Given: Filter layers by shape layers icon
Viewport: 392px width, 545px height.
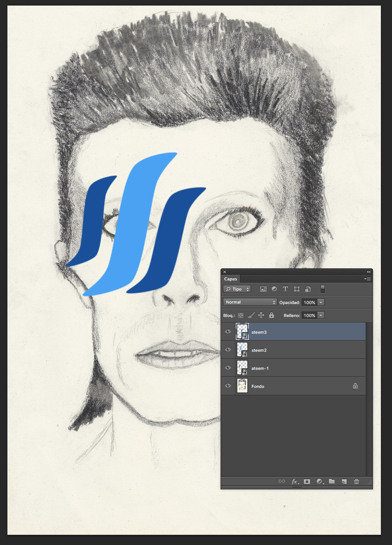Looking at the screenshot, I should click(297, 289).
